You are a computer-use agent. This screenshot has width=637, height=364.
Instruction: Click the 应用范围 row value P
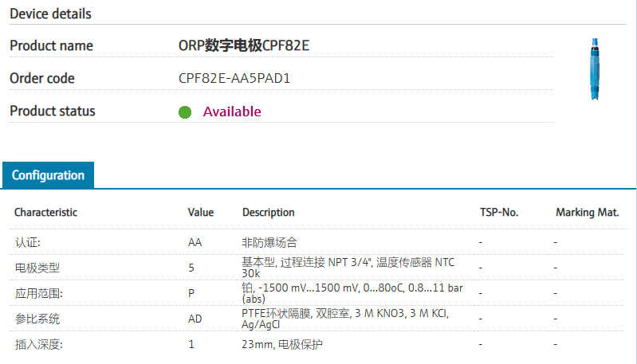(x=191, y=293)
